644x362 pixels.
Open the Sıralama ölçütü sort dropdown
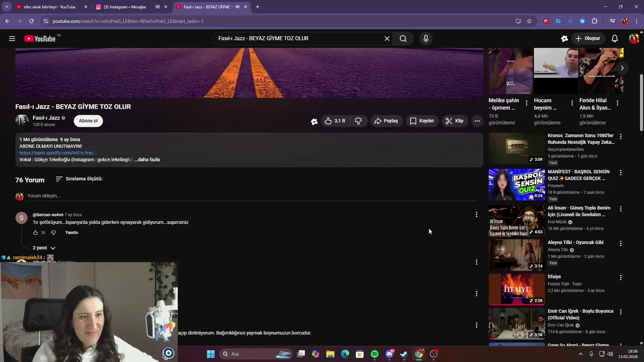point(79,179)
